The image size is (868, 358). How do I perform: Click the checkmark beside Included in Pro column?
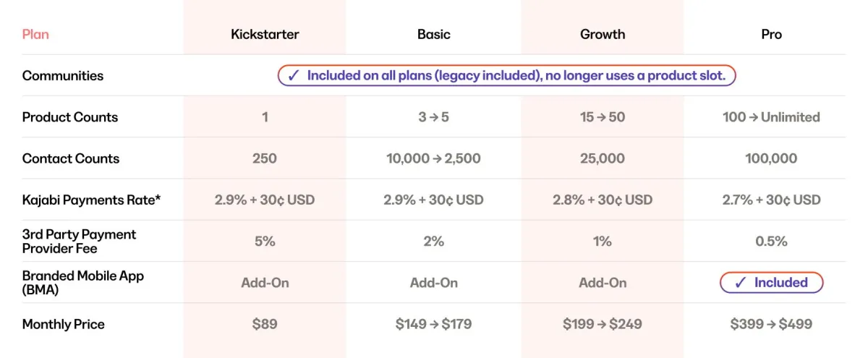(740, 283)
